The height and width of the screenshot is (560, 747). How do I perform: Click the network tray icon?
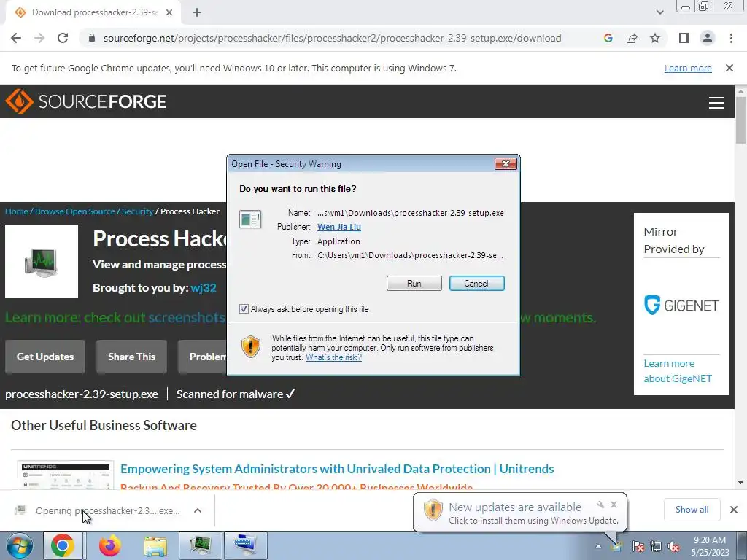pyautogui.click(x=656, y=547)
